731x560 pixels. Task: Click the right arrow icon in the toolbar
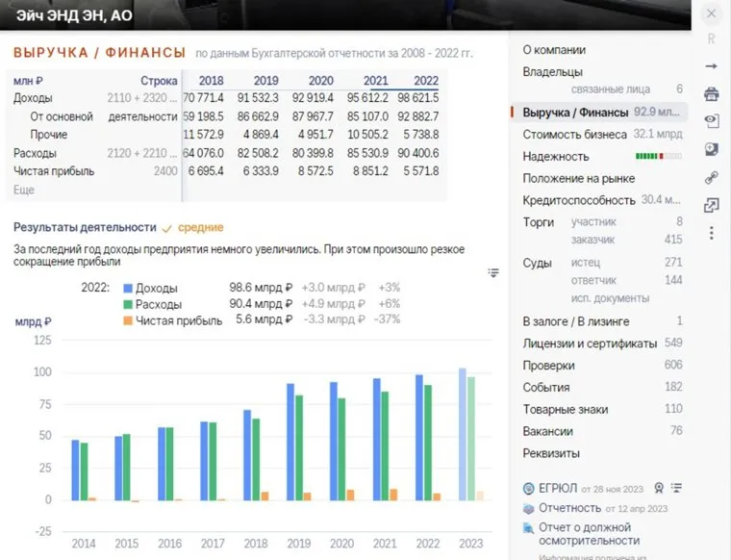click(x=711, y=66)
